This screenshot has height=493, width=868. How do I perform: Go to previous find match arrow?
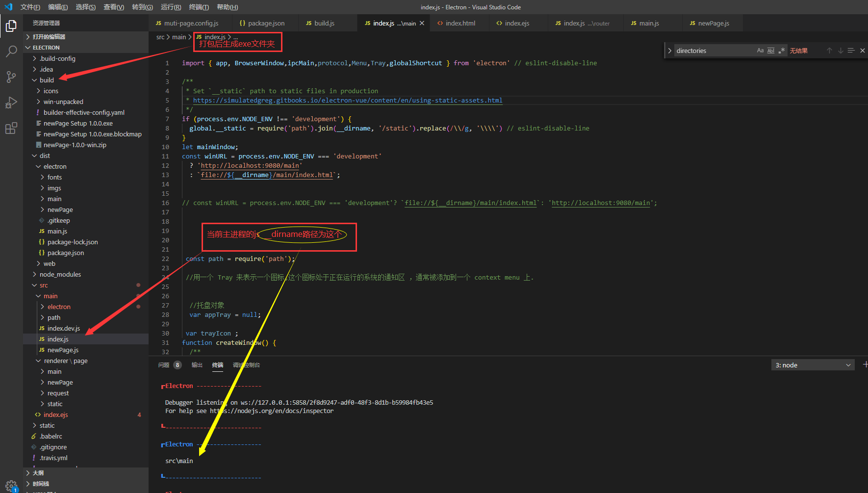pyautogui.click(x=829, y=51)
